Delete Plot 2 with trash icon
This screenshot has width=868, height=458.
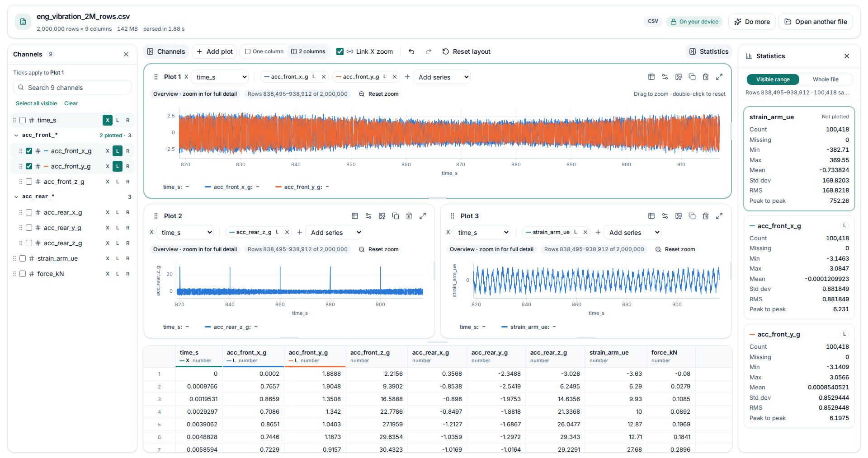coord(409,216)
